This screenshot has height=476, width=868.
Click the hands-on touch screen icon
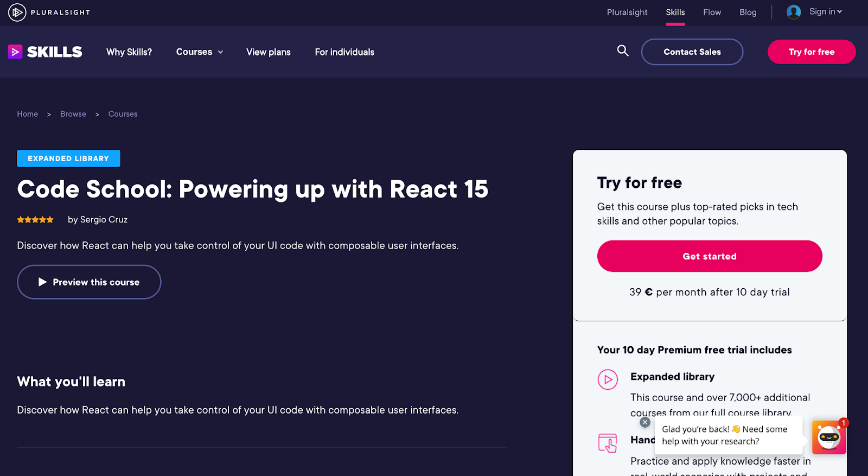pyautogui.click(x=608, y=443)
